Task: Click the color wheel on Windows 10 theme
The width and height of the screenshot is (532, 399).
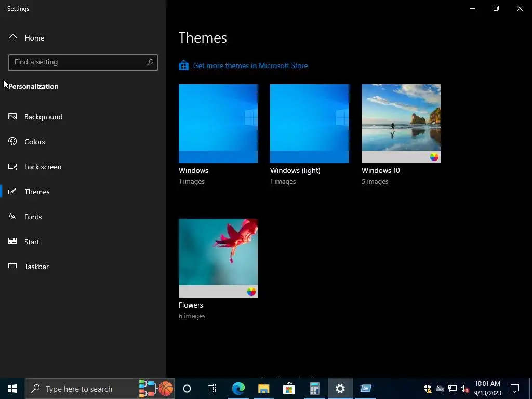Action: [x=434, y=157]
